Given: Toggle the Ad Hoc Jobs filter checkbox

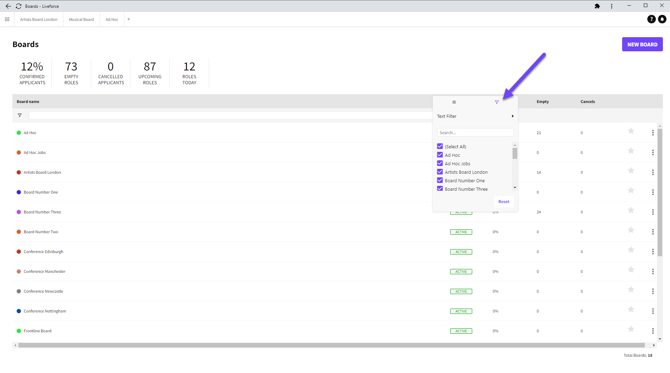Looking at the screenshot, I should click(440, 164).
